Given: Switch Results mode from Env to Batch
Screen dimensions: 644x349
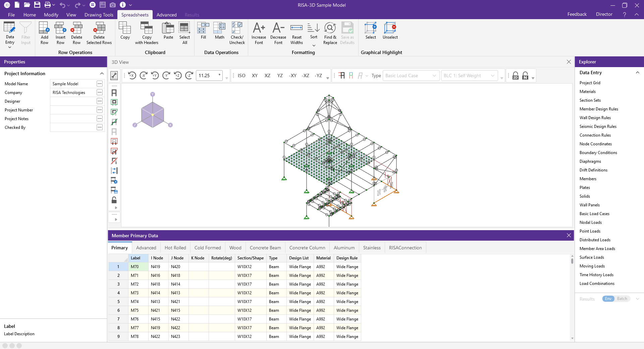Looking at the screenshot, I should coord(623,299).
